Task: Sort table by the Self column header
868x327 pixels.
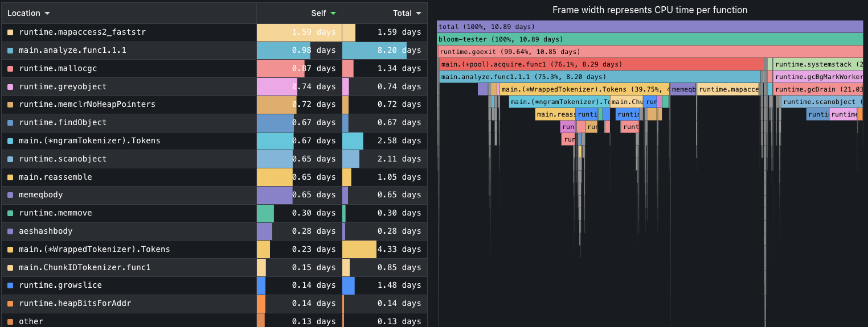Action: tap(324, 13)
